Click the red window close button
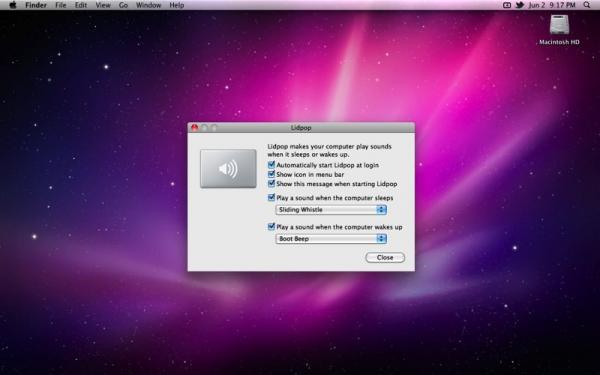 click(195, 128)
